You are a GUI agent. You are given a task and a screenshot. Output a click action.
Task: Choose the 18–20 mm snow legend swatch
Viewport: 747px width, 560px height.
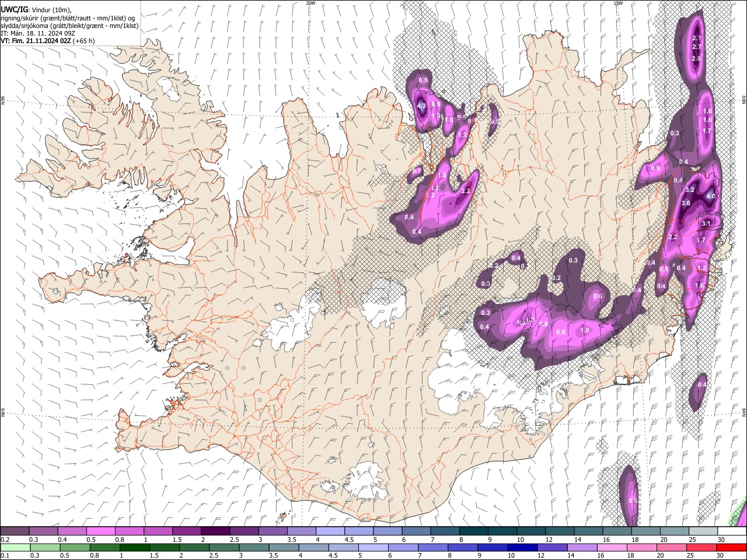645,531
